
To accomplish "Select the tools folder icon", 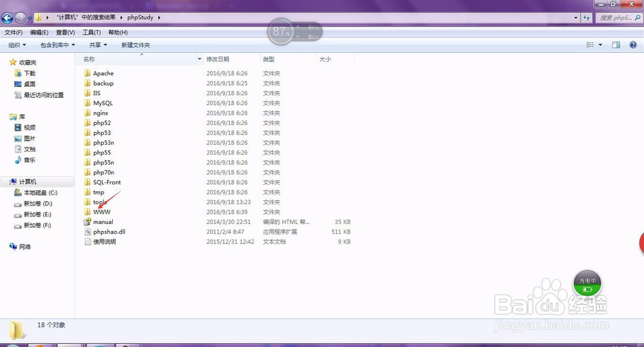I will (x=88, y=202).
